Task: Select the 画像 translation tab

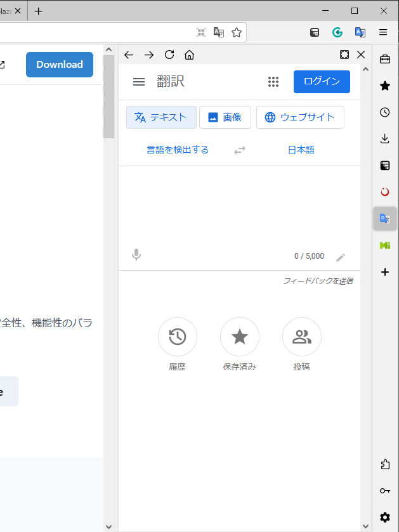Action: 225,117
